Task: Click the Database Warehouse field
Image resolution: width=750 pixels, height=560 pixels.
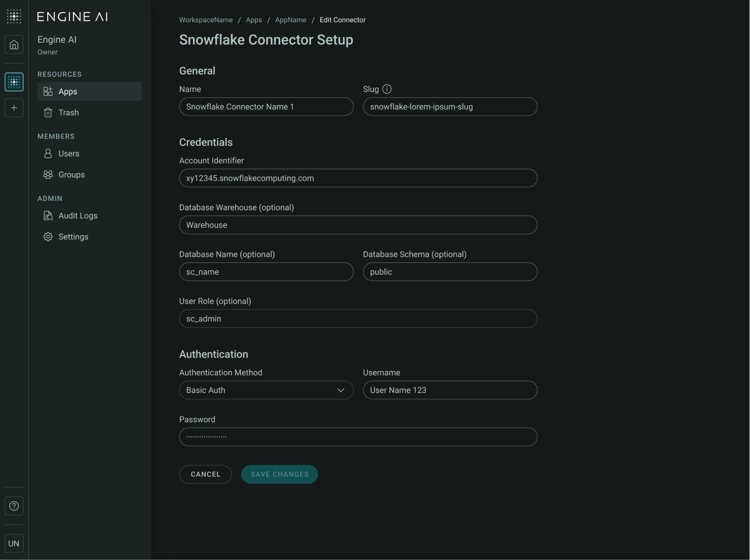Action: [x=358, y=225]
